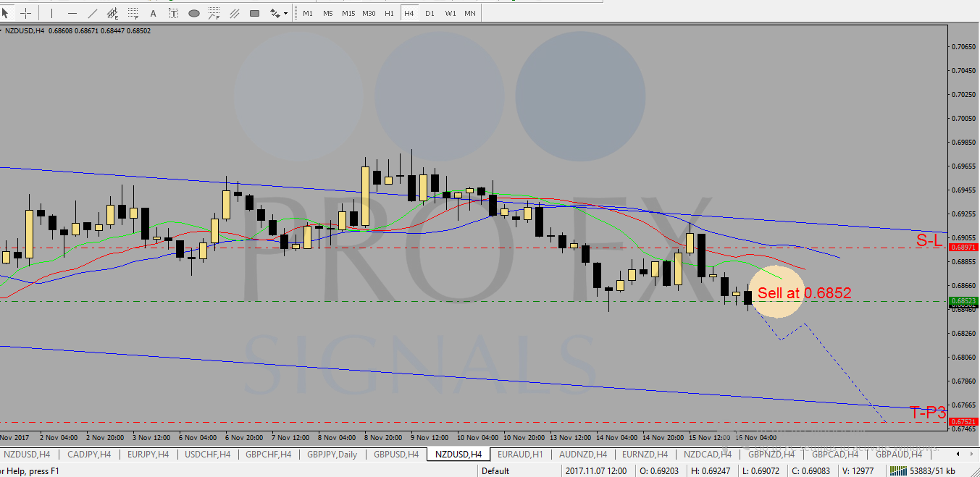
Task: Select the Text Label 'T' tool
Action: (x=173, y=13)
